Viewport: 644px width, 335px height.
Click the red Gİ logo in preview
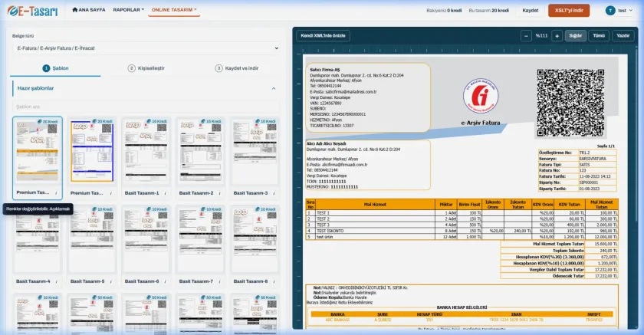click(481, 96)
